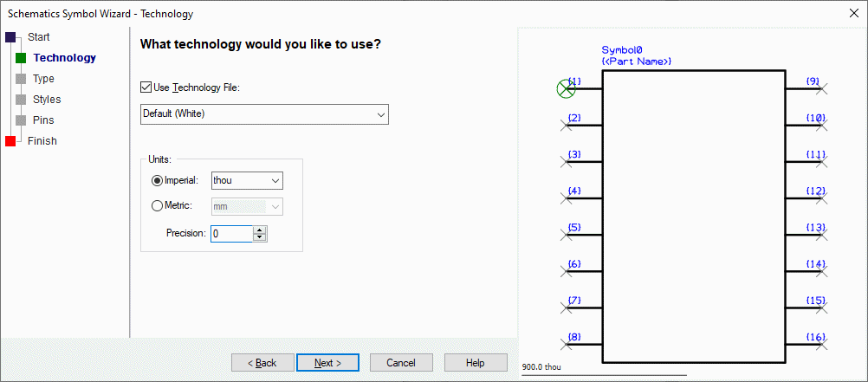Click the Precision input field

(x=231, y=234)
